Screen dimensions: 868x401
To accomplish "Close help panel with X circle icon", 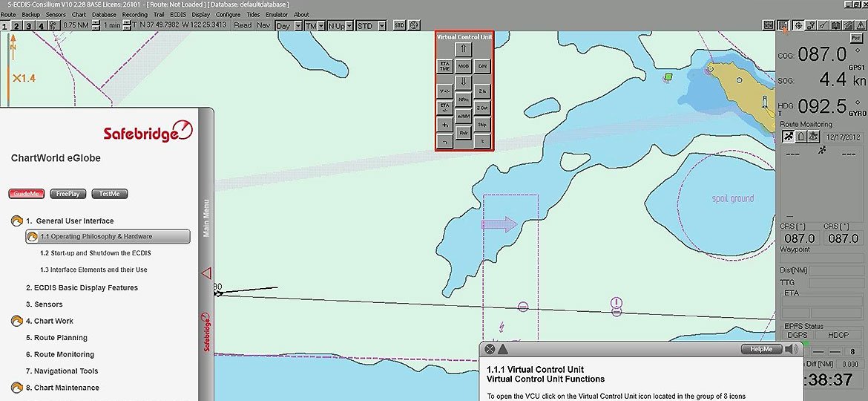I will coord(490,349).
